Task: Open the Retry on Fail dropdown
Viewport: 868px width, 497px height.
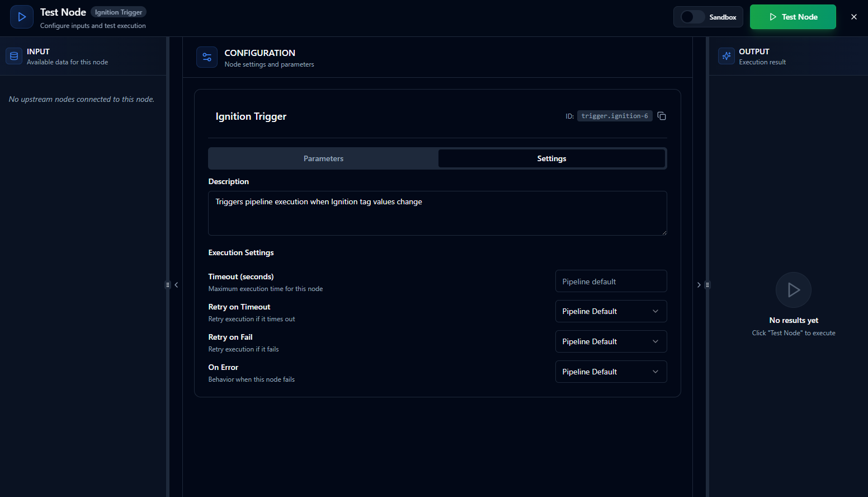Action: coord(611,341)
